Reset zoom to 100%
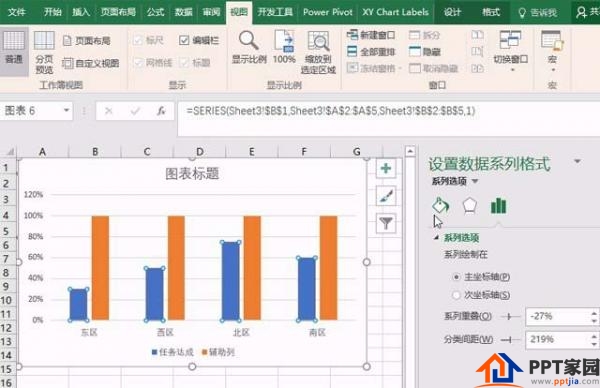 click(284, 47)
